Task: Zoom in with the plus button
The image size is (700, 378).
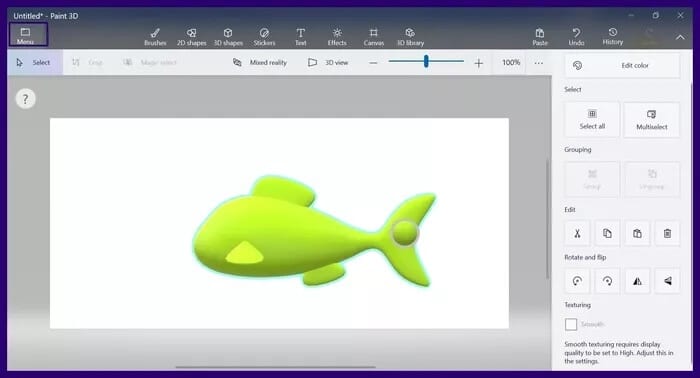Action: (479, 63)
